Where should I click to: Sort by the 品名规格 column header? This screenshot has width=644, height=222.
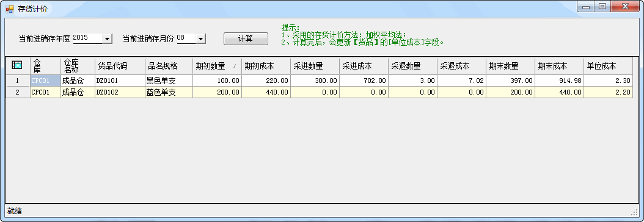click(x=169, y=65)
